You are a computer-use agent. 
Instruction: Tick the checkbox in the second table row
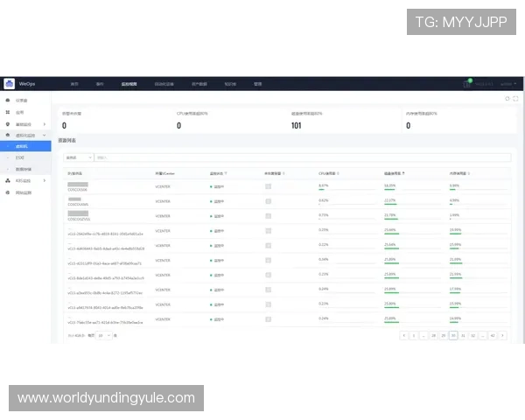(x=269, y=201)
